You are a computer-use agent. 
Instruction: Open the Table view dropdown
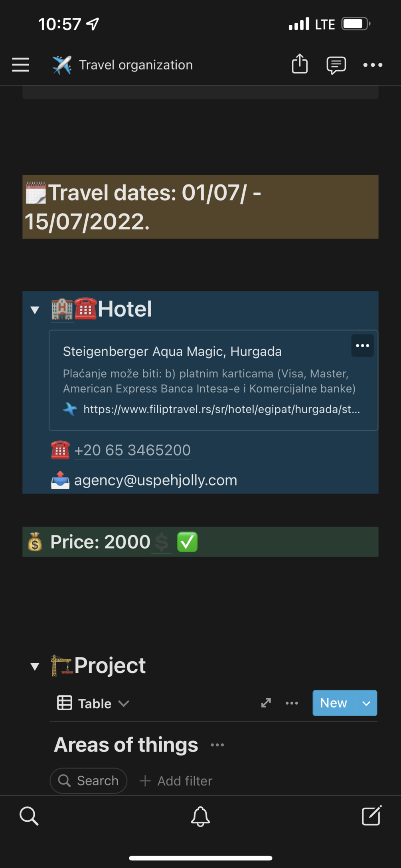pos(93,703)
